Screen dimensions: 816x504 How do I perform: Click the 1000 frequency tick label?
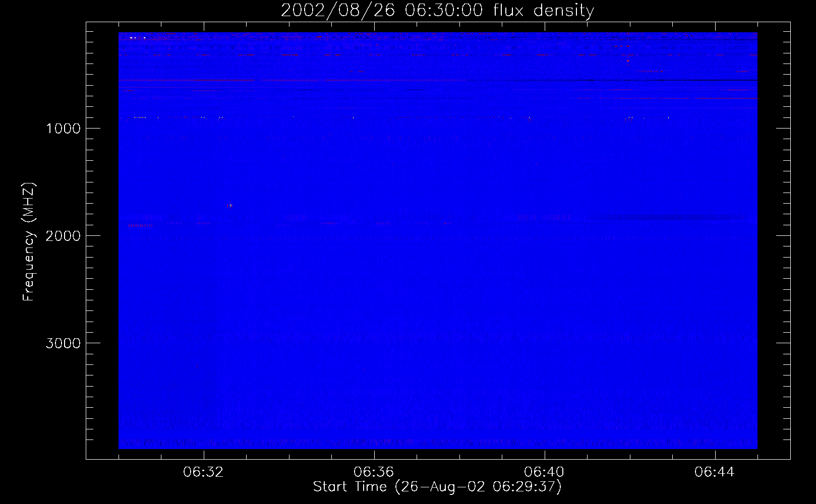click(x=63, y=129)
